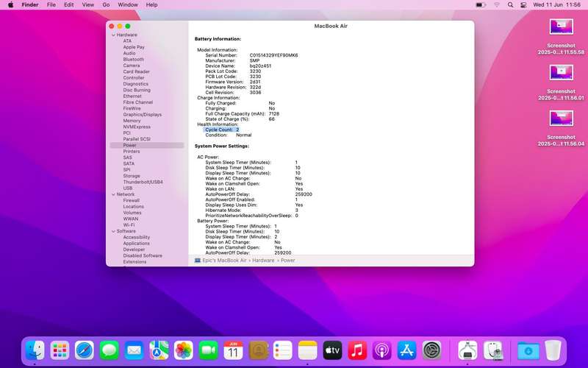Open the View menu
This screenshot has height=368, width=588.
tap(88, 5)
